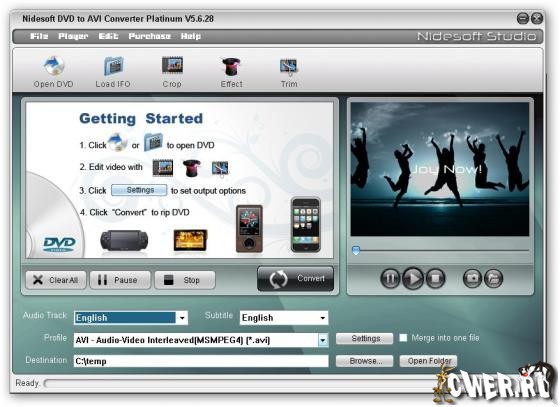
Task: Select the Load IFO toolbar icon
Action: coord(113,72)
